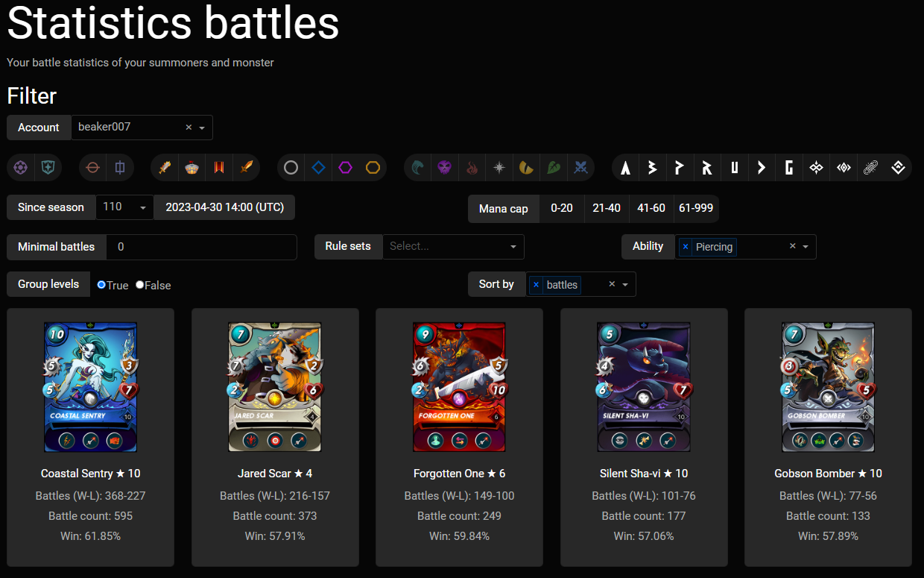Filter by purple hexagon epic rarity
The image size is (924, 578).
coord(346,168)
